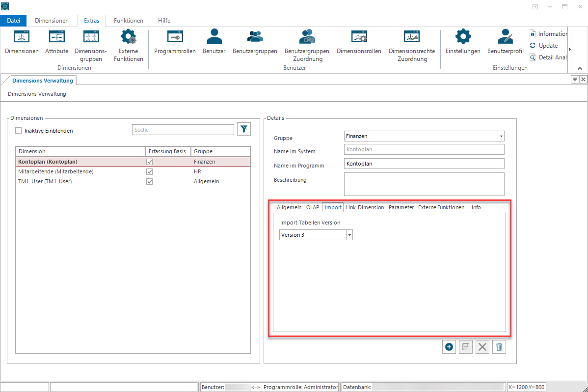Open Dimensionen in the ribbon toolbar

point(22,42)
